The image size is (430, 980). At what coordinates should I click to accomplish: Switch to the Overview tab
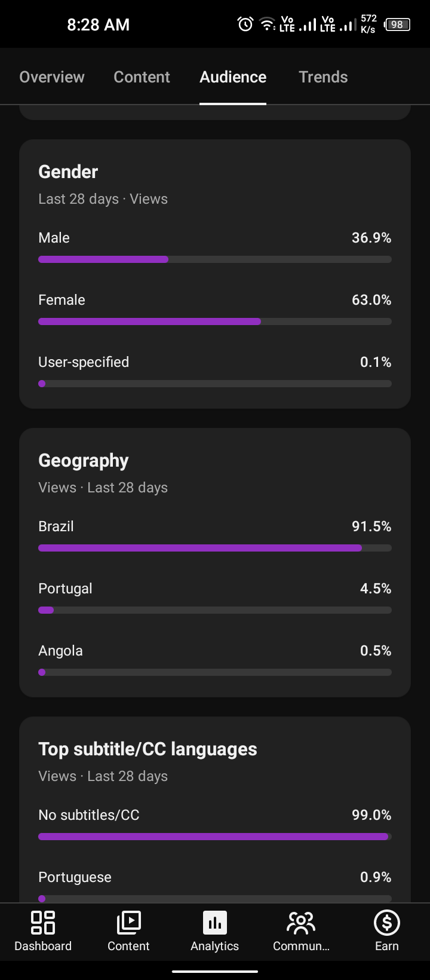point(52,77)
